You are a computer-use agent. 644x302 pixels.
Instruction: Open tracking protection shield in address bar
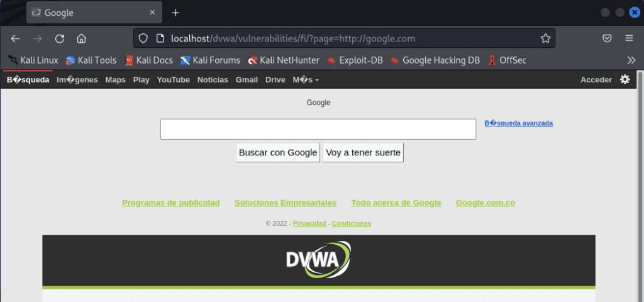pyautogui.click(x=143, y=38)
